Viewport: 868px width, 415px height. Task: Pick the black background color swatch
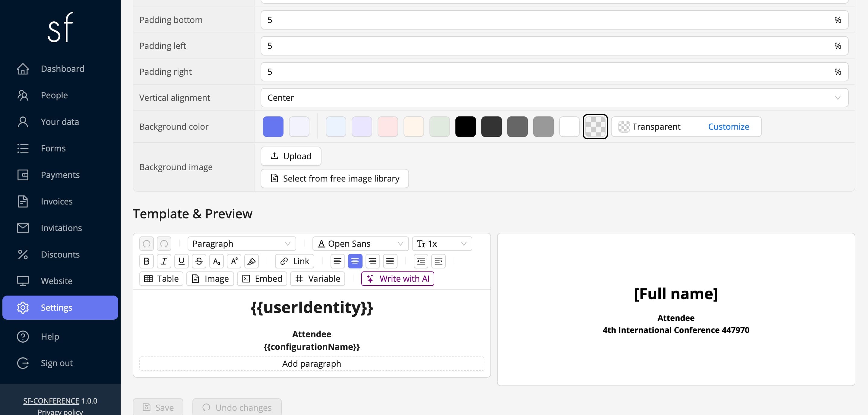click(x=466, y=127)
